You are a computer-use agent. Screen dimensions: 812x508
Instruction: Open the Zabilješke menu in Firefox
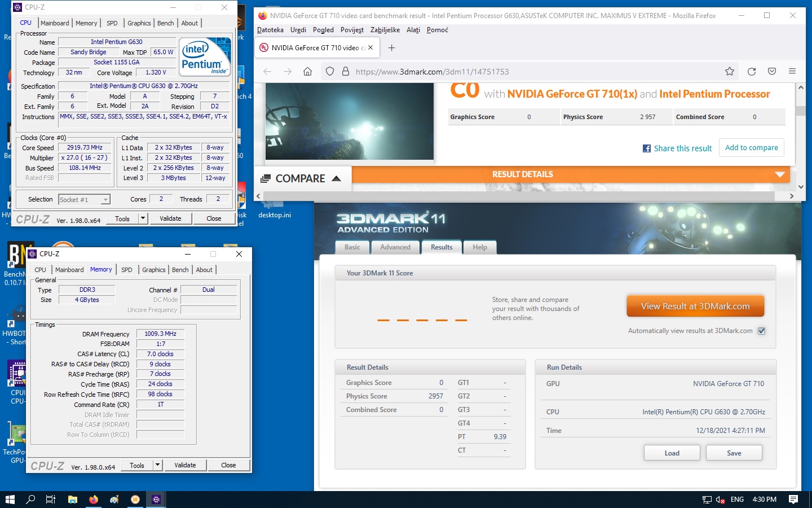pos(385,30)
